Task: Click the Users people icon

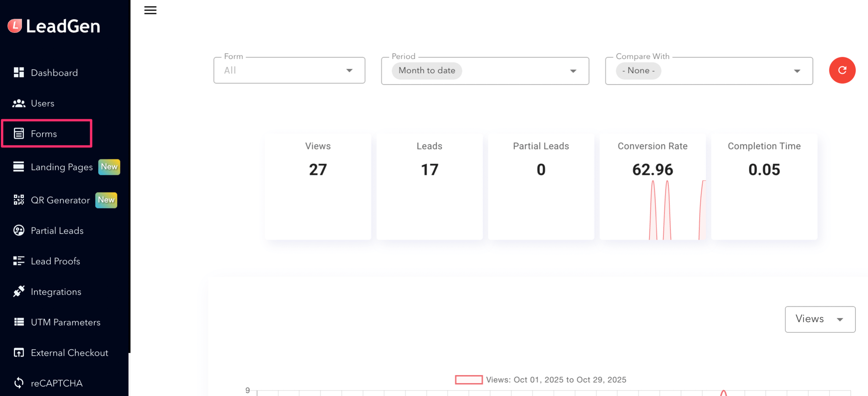Action: coord(19,103)
